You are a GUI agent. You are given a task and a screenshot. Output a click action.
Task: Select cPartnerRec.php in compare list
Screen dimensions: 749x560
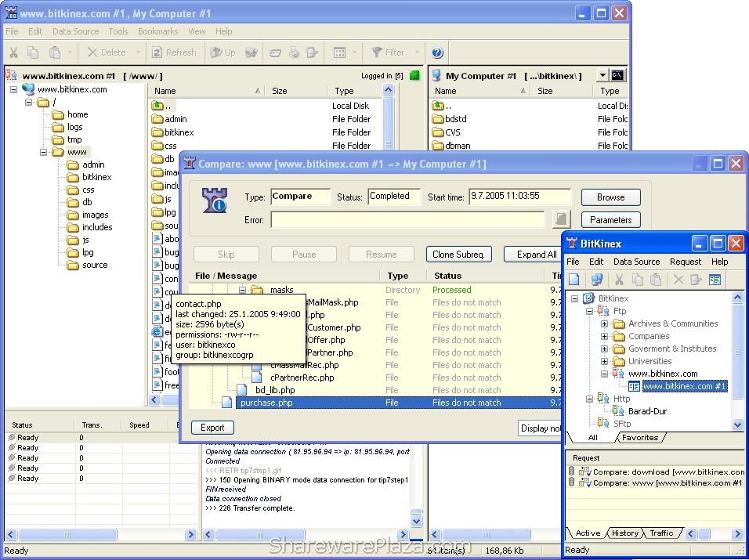click(302, 378)
